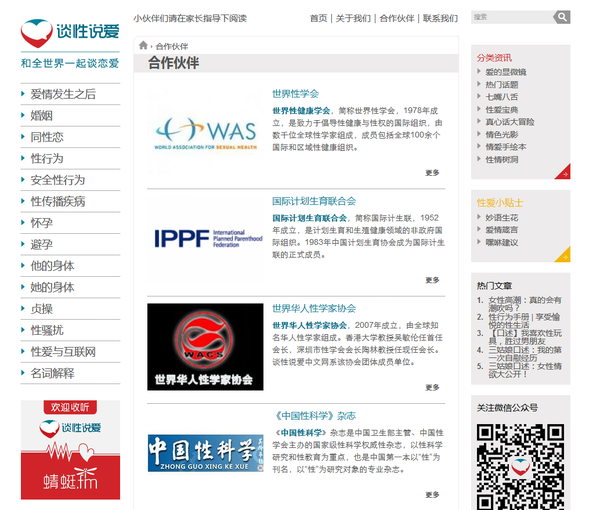Open sidebar category 怀孕
The height and width of the screenshot is (510, 600).
[41, 223]
